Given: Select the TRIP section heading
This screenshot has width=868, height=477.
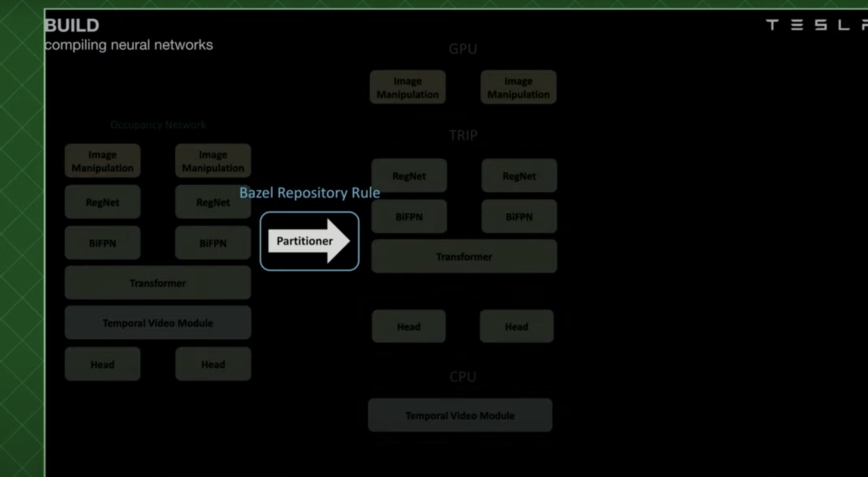Looking at the screenshot, I should click(463, 135).
